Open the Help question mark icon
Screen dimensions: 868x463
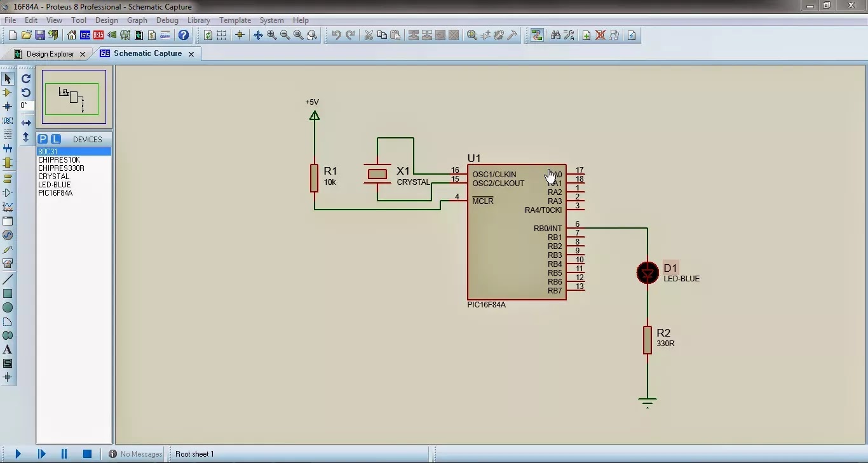[x=184, y=35]
